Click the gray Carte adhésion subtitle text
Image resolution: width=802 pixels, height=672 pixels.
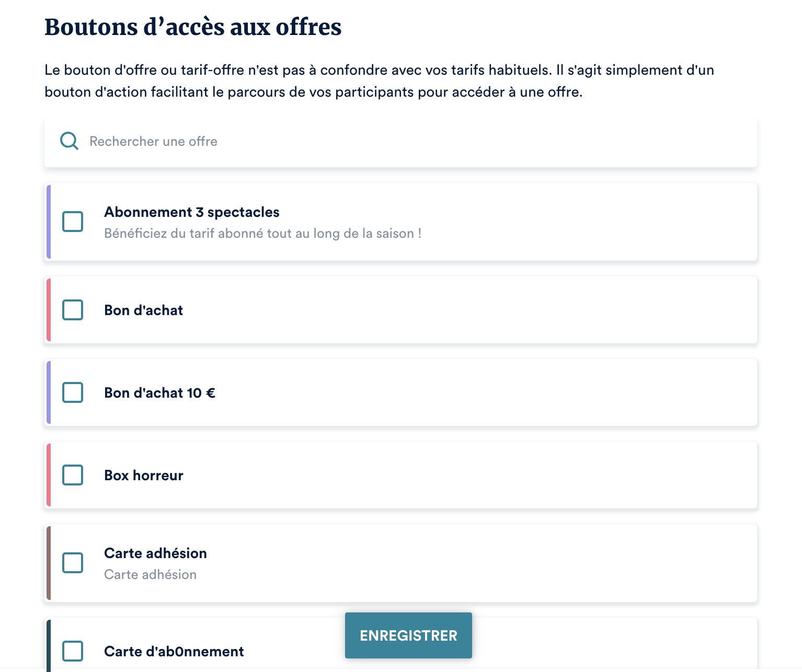[150, 575]
